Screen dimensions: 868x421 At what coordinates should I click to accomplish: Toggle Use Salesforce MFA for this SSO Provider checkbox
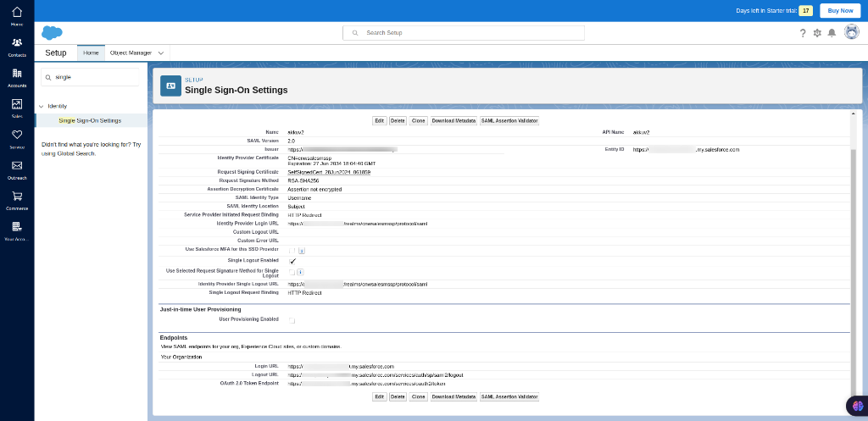tap(292, 251)
